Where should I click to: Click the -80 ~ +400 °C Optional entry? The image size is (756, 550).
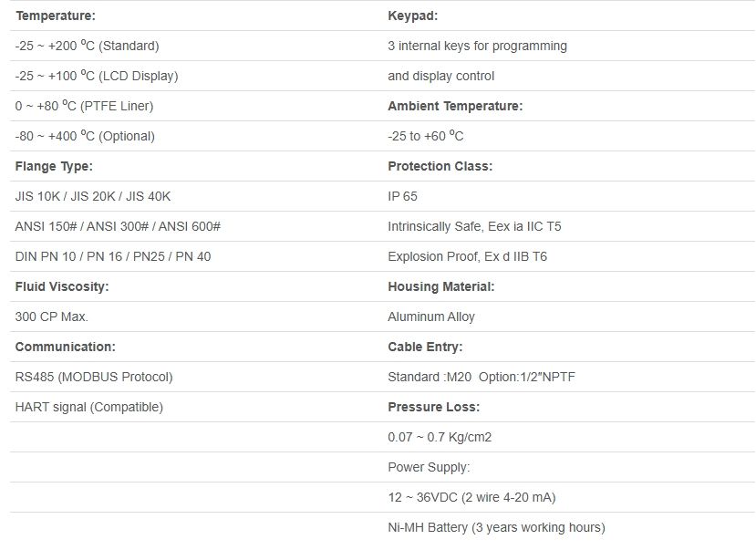point(85,136)
